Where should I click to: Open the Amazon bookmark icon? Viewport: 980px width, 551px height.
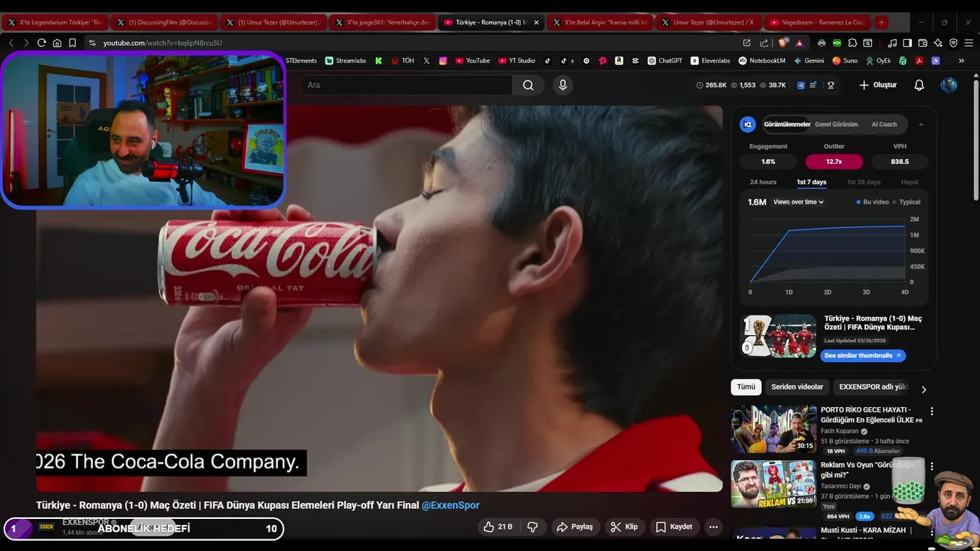(619, 60)
